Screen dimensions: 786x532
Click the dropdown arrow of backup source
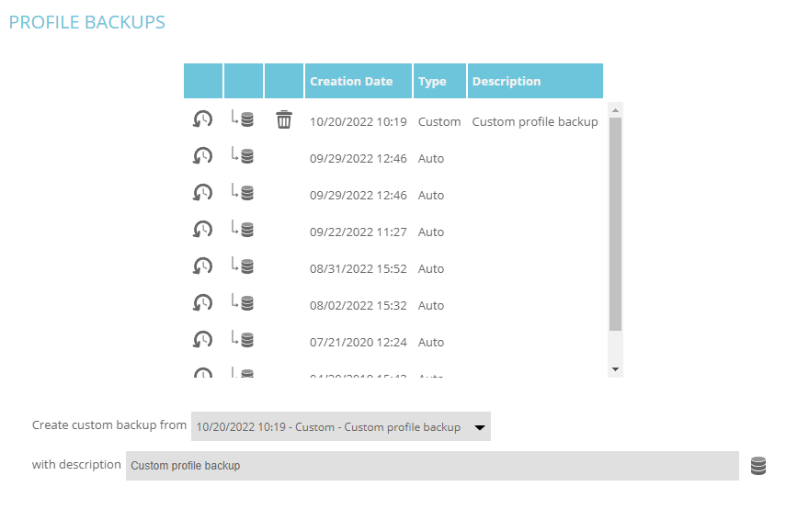click(x=479, y=427)
